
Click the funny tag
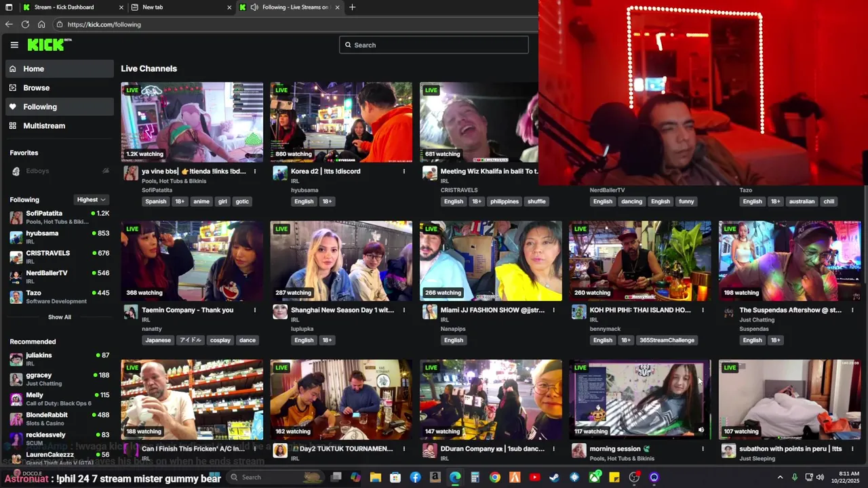click(x=686, y=201)
